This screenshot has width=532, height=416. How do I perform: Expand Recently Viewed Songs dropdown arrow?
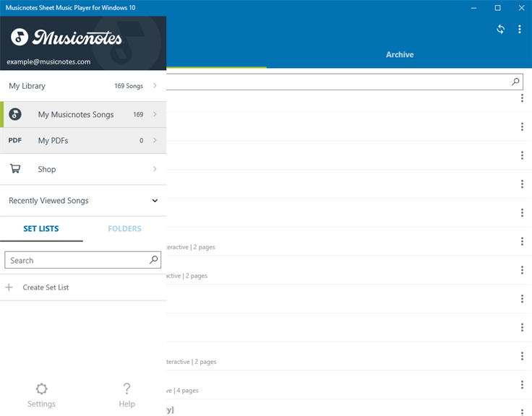click(155, 201)
